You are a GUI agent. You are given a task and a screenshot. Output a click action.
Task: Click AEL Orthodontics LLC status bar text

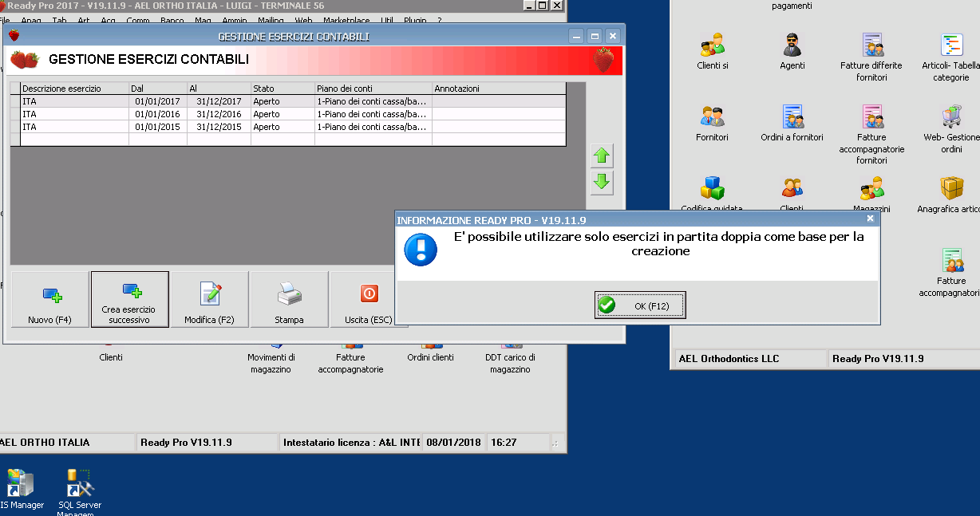729,359
